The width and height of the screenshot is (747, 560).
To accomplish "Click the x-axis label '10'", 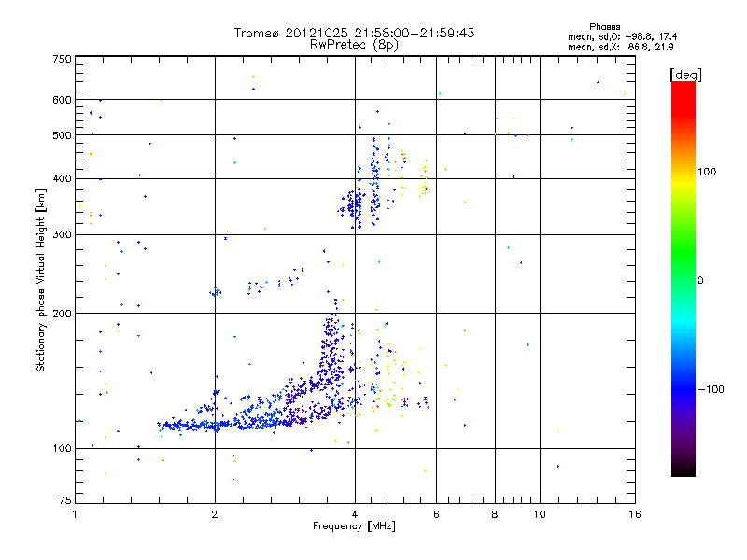I will pos(540,514).
